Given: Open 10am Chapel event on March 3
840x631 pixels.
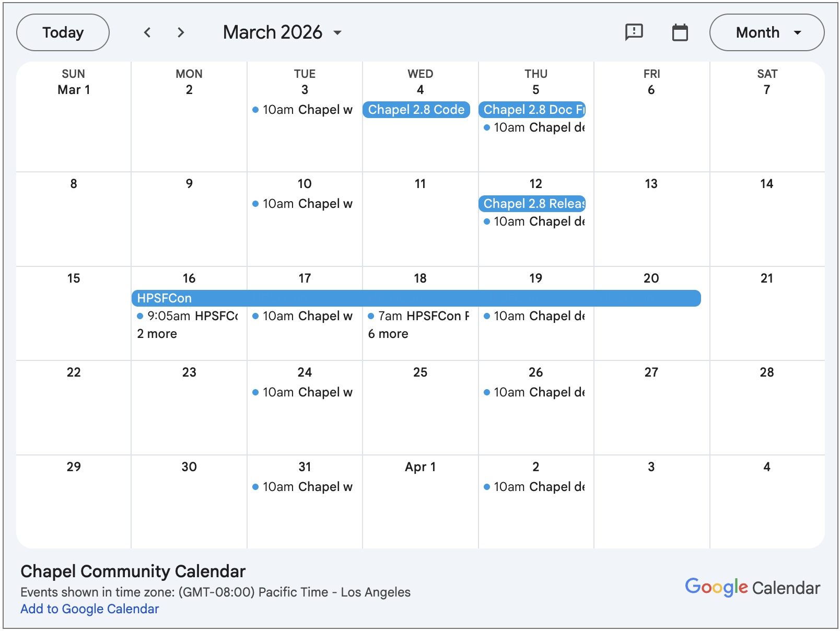Looking at the screenshot, I should pos(303,110).
